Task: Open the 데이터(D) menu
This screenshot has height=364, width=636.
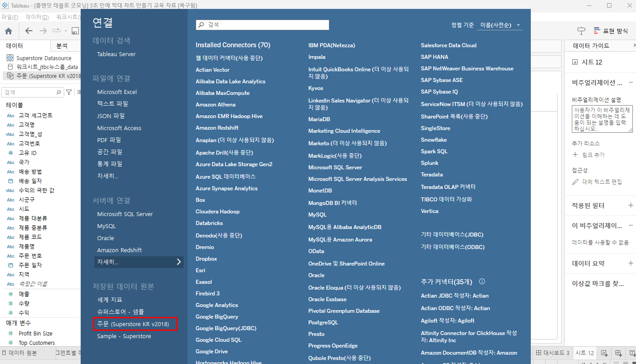Action: (x=37, y=17)
